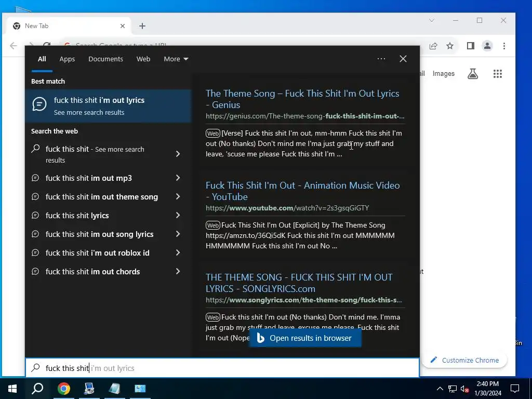Click the best match chat bubble icon

pyautogui.click(x=39, y=104)
